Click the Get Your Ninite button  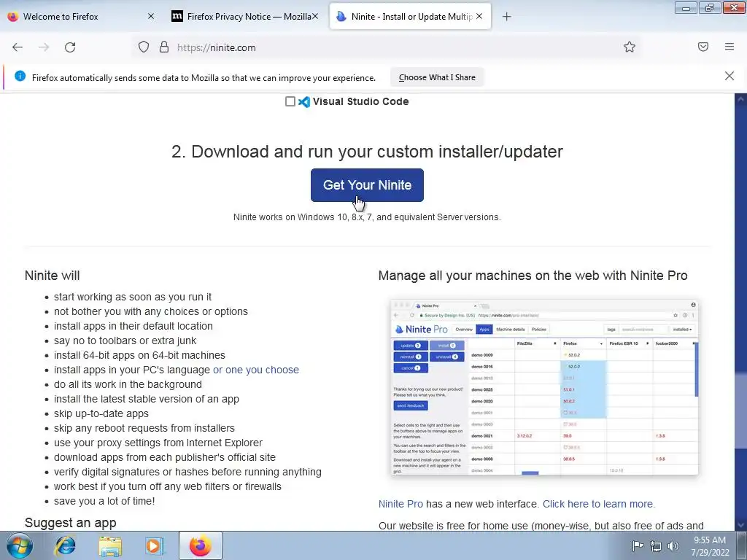point(367,185)
